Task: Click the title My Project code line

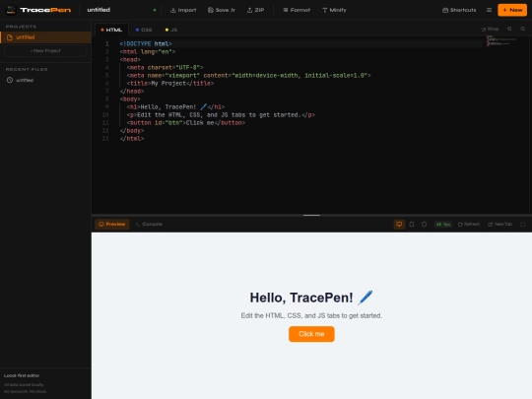Action: pos(170,84)
